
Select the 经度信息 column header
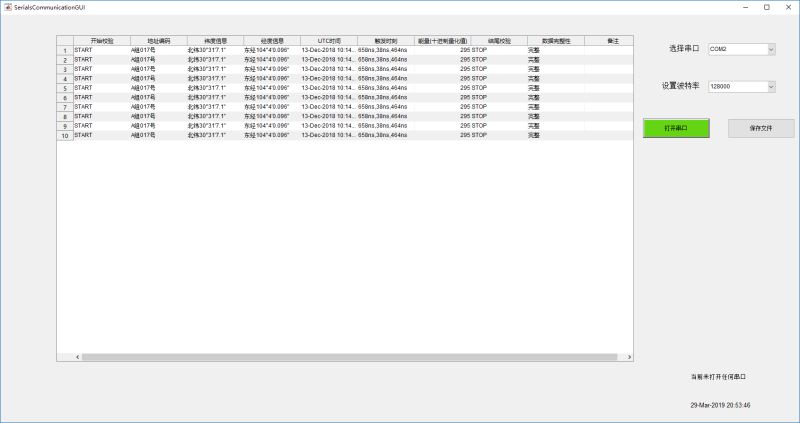(x=272, y=41)
